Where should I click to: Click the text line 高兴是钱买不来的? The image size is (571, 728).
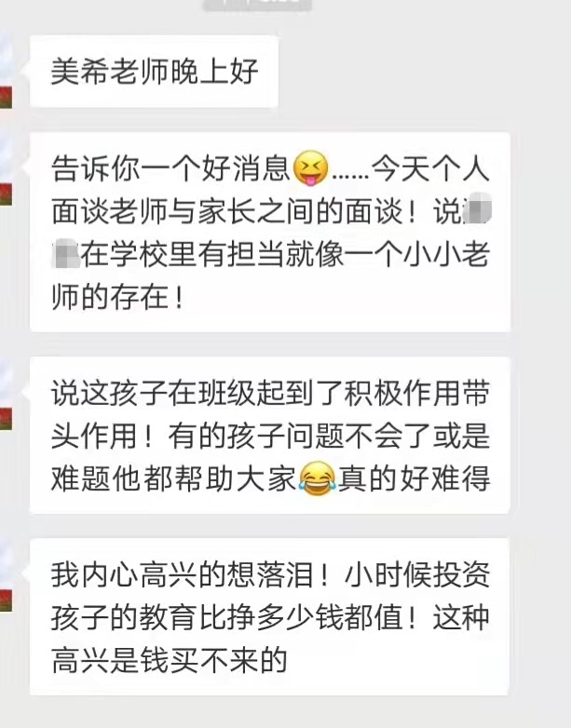click(170, 660)
